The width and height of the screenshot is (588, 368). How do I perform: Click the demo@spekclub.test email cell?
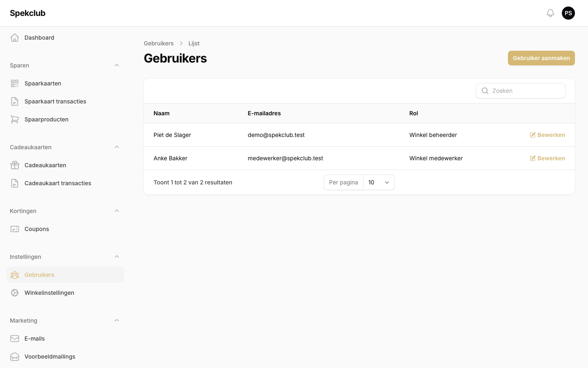point(276,135)
